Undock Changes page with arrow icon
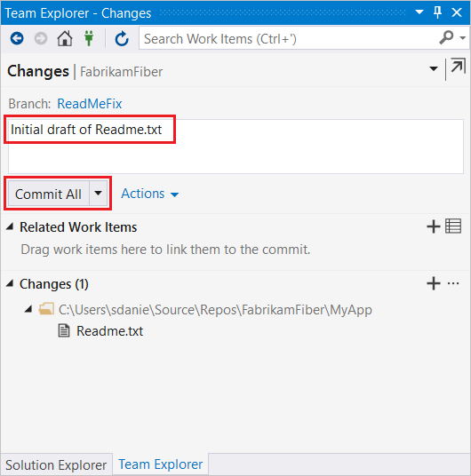The width and height of the screenshot is (471, 476). 459,66
